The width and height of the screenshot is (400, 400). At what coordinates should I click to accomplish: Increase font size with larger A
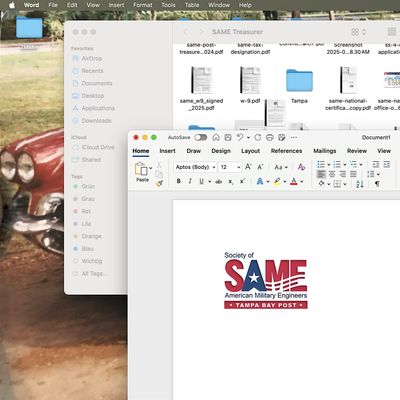pos(248,167)
